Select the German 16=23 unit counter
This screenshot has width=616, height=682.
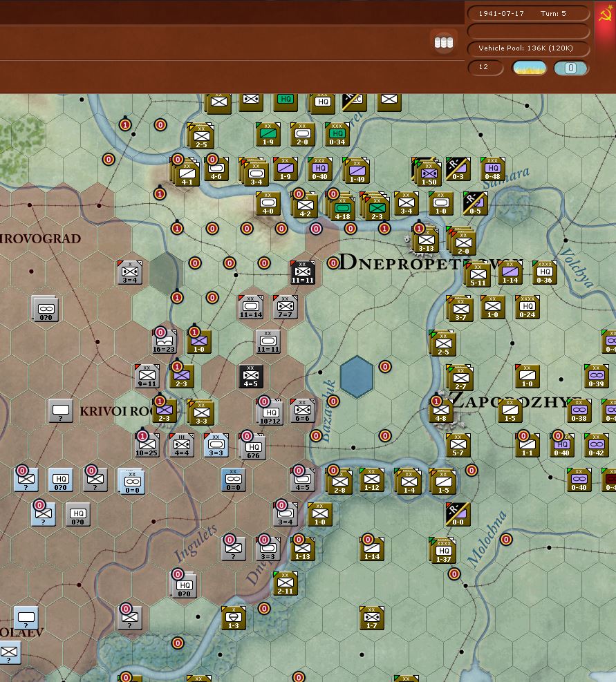(164, 341)
